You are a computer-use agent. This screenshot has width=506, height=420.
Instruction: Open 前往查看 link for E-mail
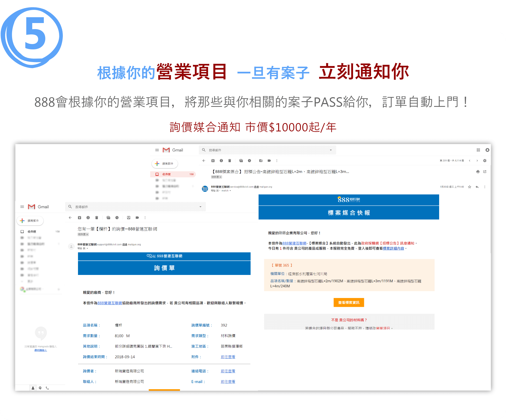(x=228, y=382)
